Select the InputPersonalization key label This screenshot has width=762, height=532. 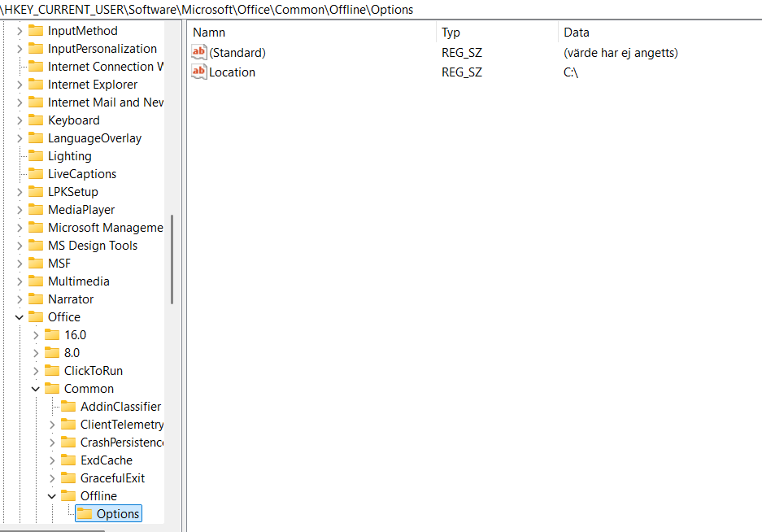point(102,49)
